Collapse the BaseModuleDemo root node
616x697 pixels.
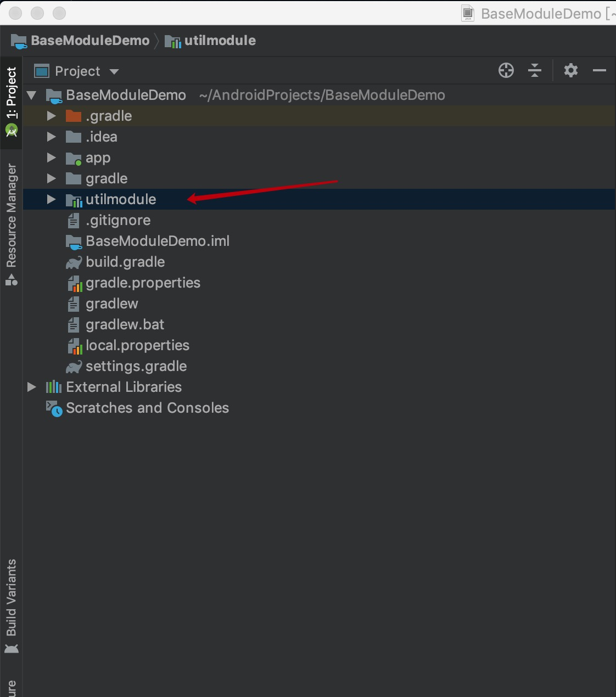tap(32, 95)
